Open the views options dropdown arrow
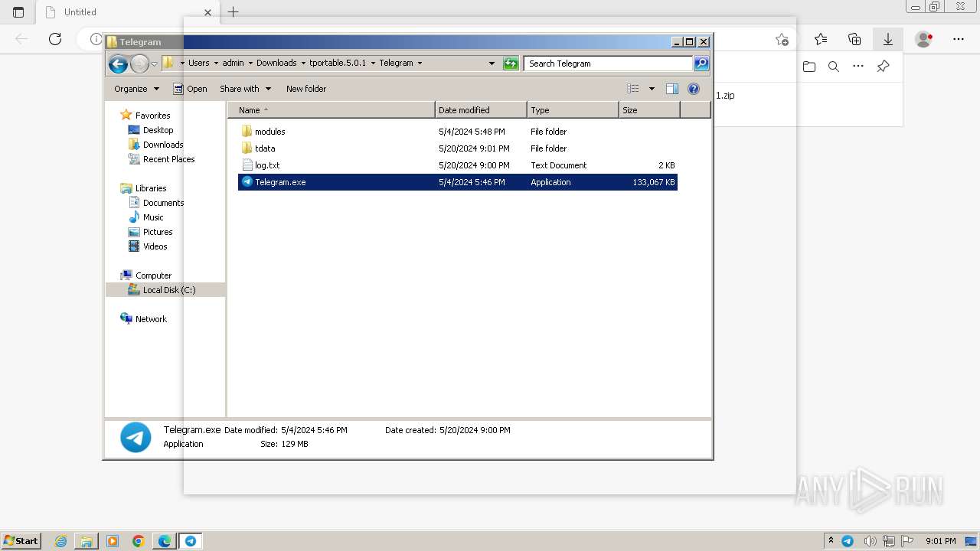Image resolution: width=980 pixels, height=551 pixels. (x=652, y=89)
